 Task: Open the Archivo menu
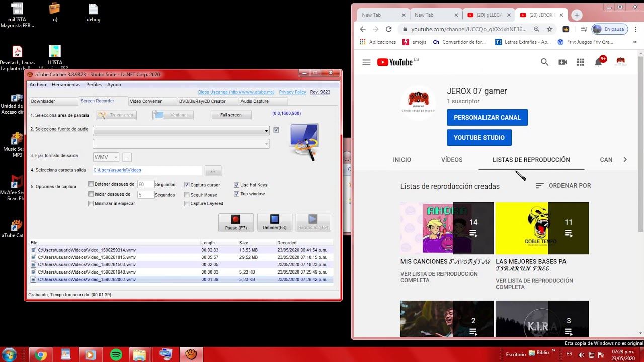38,85
